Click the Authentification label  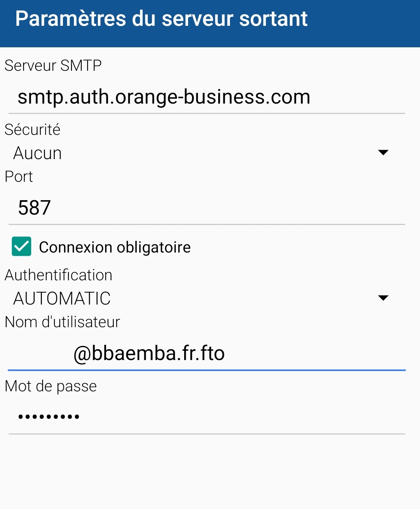[x=59, y=275]
